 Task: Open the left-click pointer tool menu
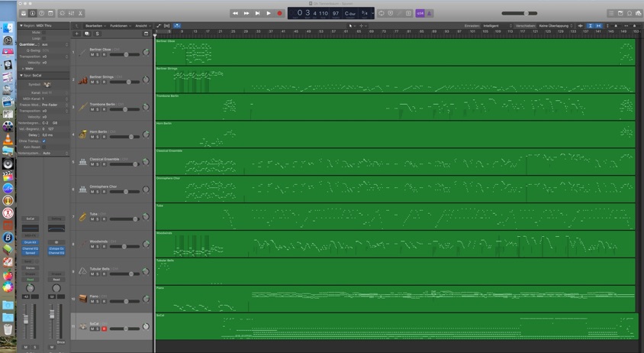click(x=352, y=25)
